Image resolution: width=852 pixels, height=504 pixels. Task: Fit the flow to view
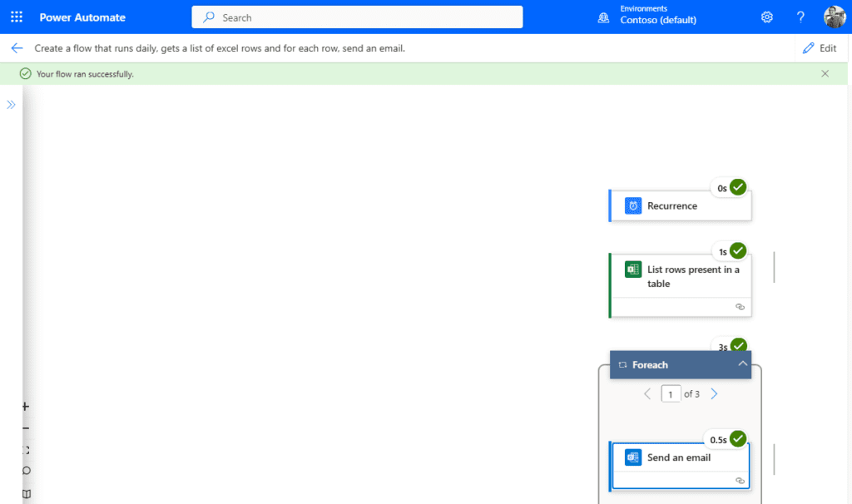(26, 450)
